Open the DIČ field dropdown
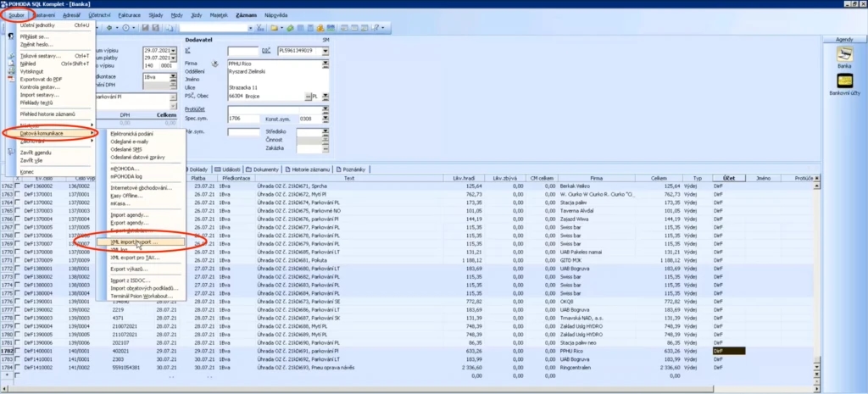The height and width of the screenshot is (394, 868). click(x=325, y=51)
